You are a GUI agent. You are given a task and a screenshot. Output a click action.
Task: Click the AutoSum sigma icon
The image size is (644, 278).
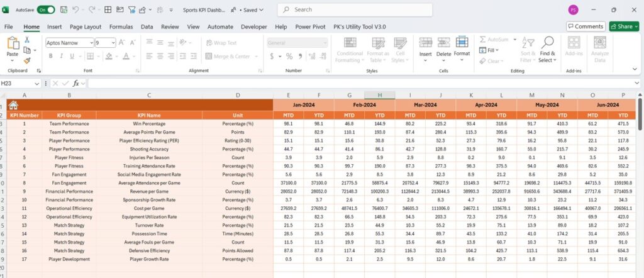pyautogui.click(x=483, y=40)
